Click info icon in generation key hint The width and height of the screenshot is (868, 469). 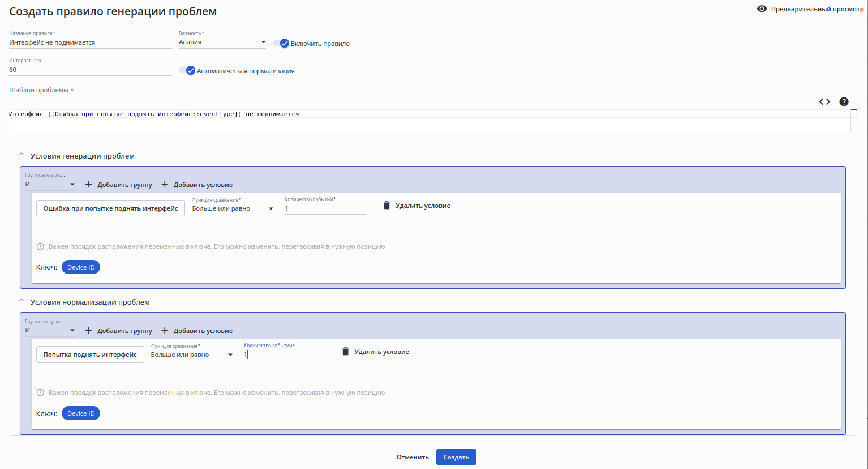tap(40, 247)
